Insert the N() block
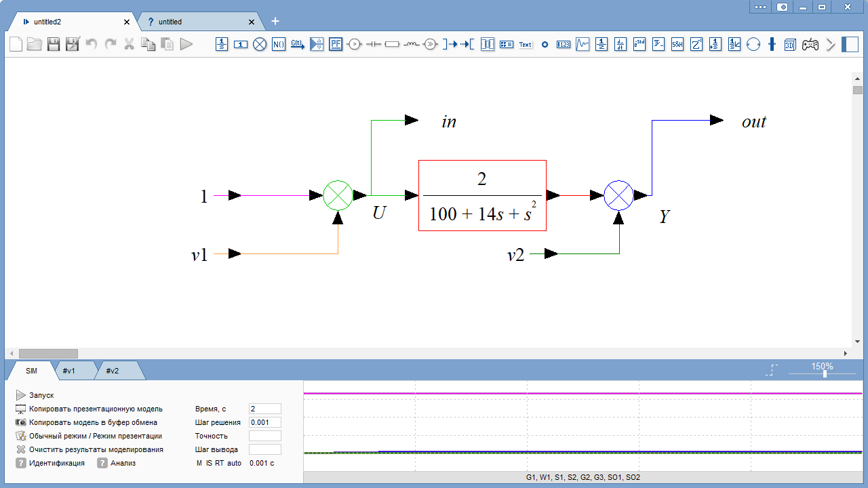This screenshot has height=488, width=868. [279, 45]
